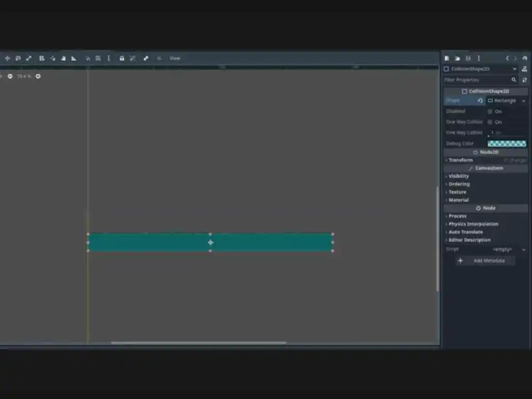532x399 pixels.
Task: Group selected node's children icon
Action: 132,58
